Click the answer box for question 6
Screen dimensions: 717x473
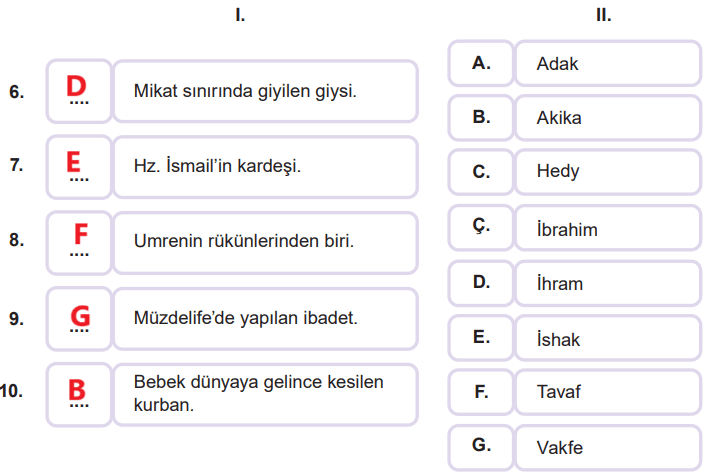click(x=78, y=91)
